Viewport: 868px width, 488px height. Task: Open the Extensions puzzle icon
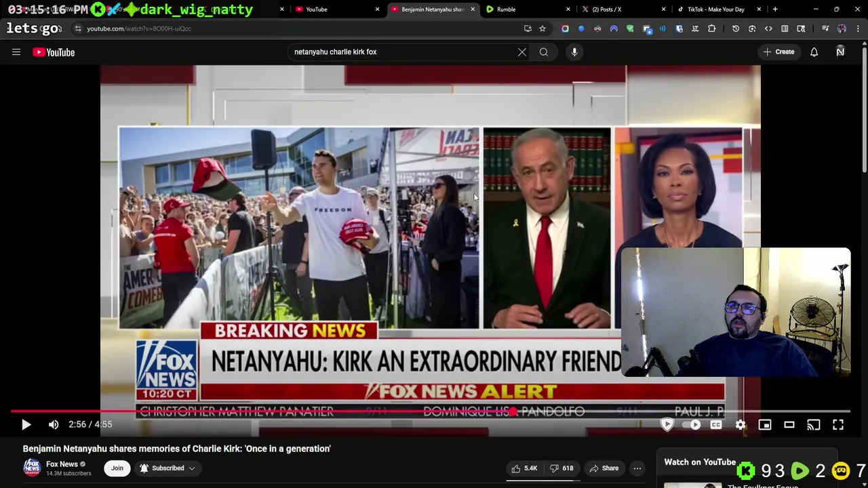[x=711, y=28]
